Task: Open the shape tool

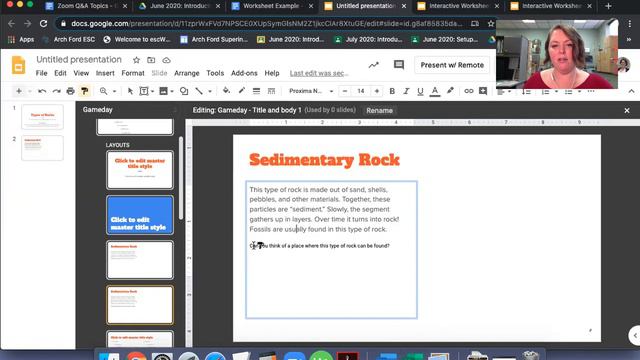Action: coord(184,91)
